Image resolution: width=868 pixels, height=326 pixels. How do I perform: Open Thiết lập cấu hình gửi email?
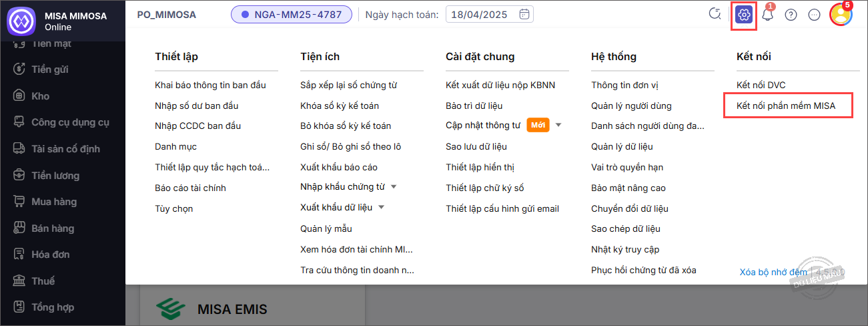tap(502, 208)
